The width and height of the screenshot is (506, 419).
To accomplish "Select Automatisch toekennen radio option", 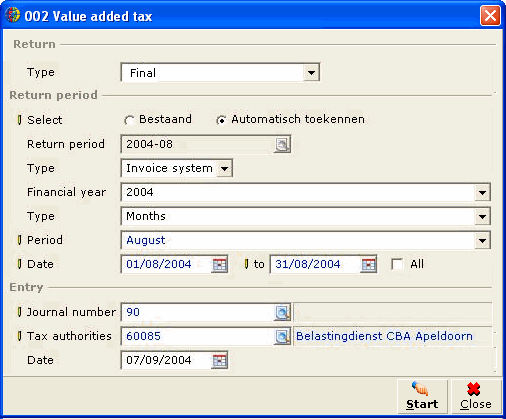I will tap(221, 120).
